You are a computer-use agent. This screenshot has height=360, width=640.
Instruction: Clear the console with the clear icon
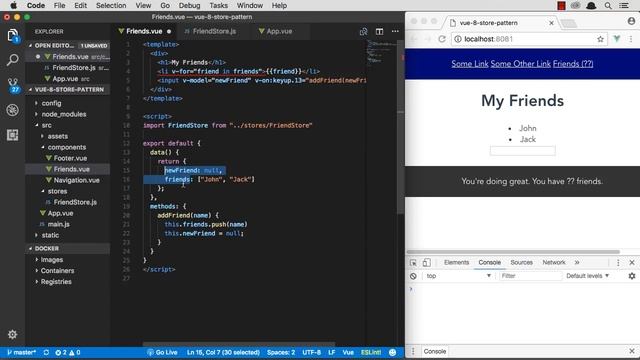413,276
